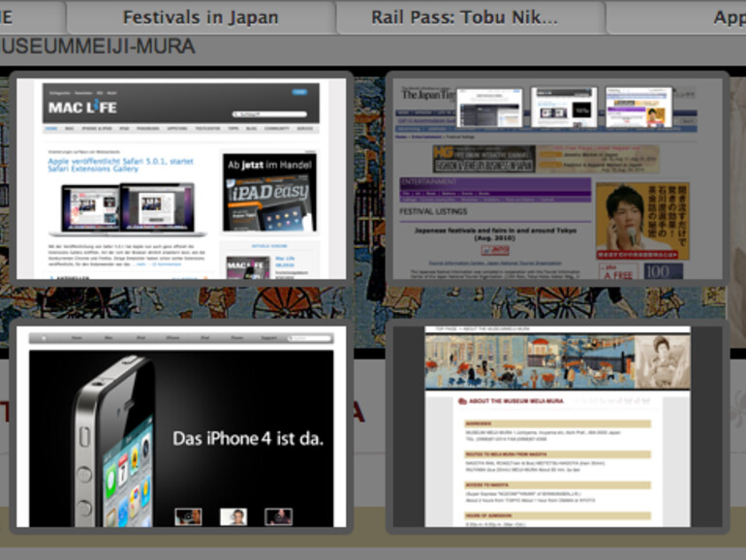Click the Mac Life magazine cover at thumbnail bottom
The height and width of the screenshot is (560, 746).
(x=248, y=267)
